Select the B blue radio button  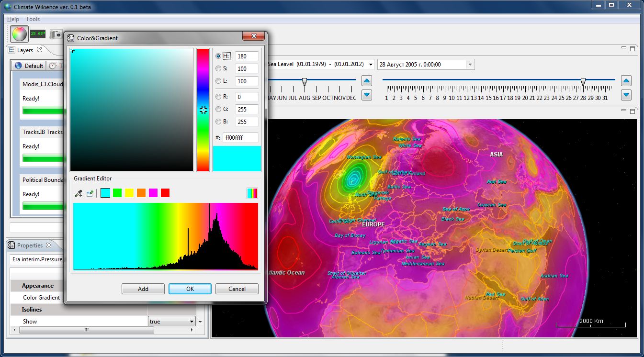[x=218, y=122]
